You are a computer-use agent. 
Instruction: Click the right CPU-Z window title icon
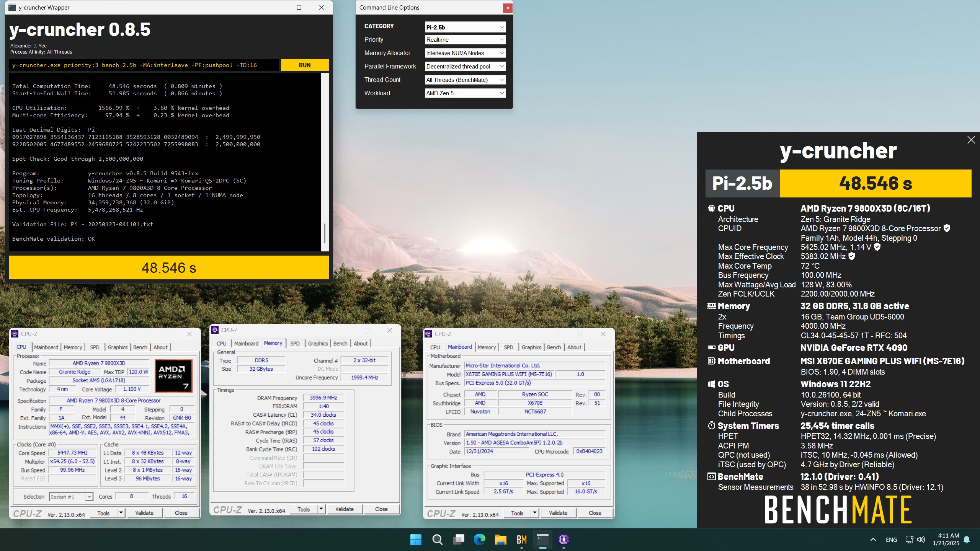tap(428, 334)
